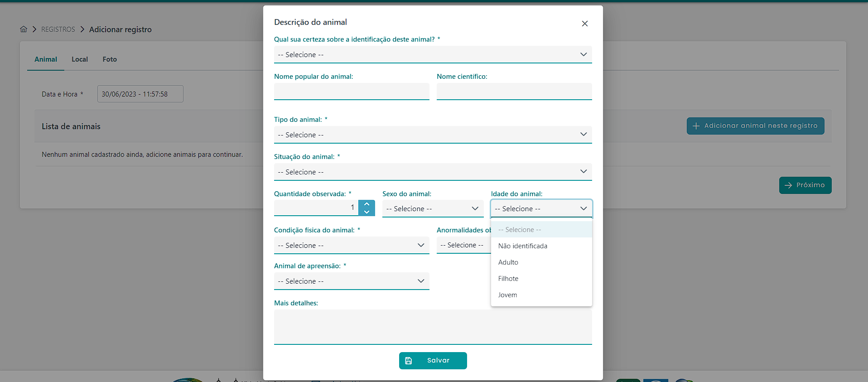Click the Data e Hora field
Image resolution: width=868 pixels, height=382 pixels.
point(140,94)
